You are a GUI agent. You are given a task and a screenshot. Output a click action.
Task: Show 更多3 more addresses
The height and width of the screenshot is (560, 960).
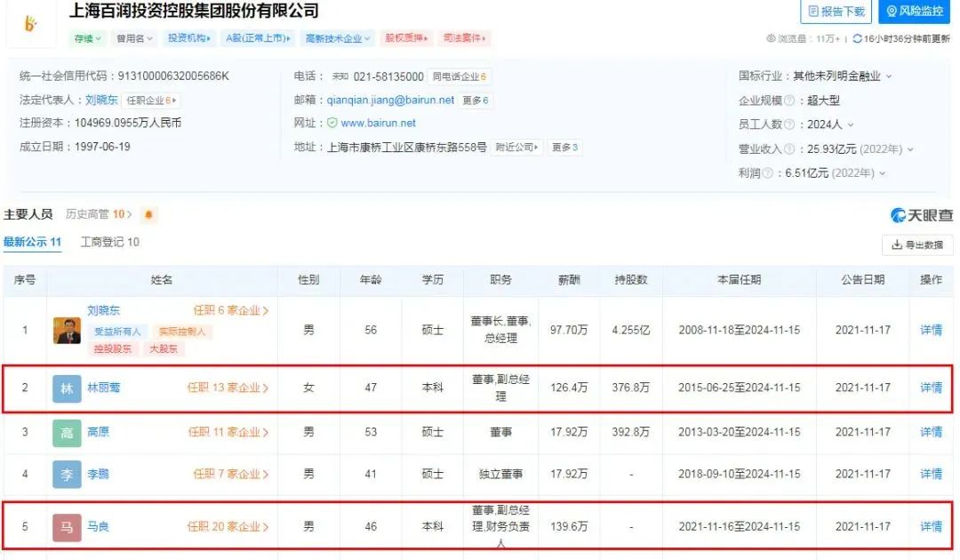(564, 148)
